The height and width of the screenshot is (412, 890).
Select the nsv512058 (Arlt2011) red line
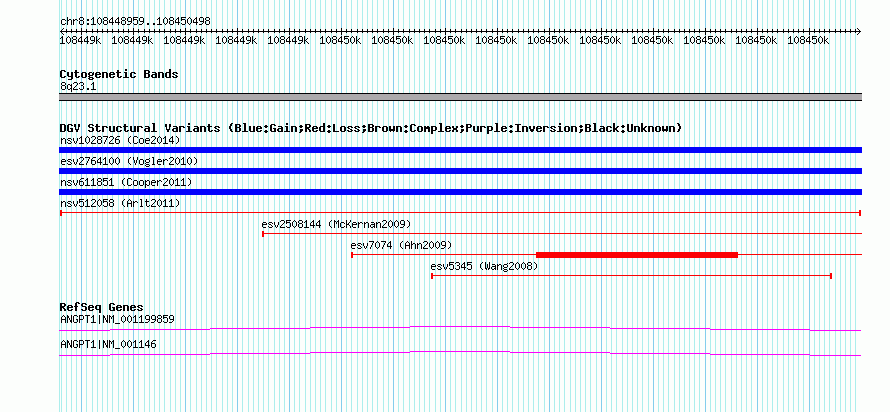coord(460,213)
